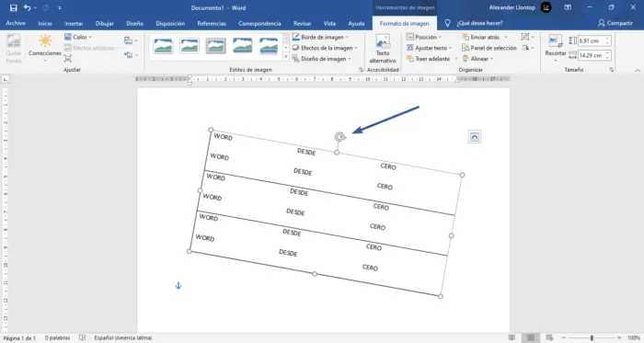This screenshot has width=644, height=343.
Task: Click the width field showing 14.29 cm
Action: [x=591, y=55]
